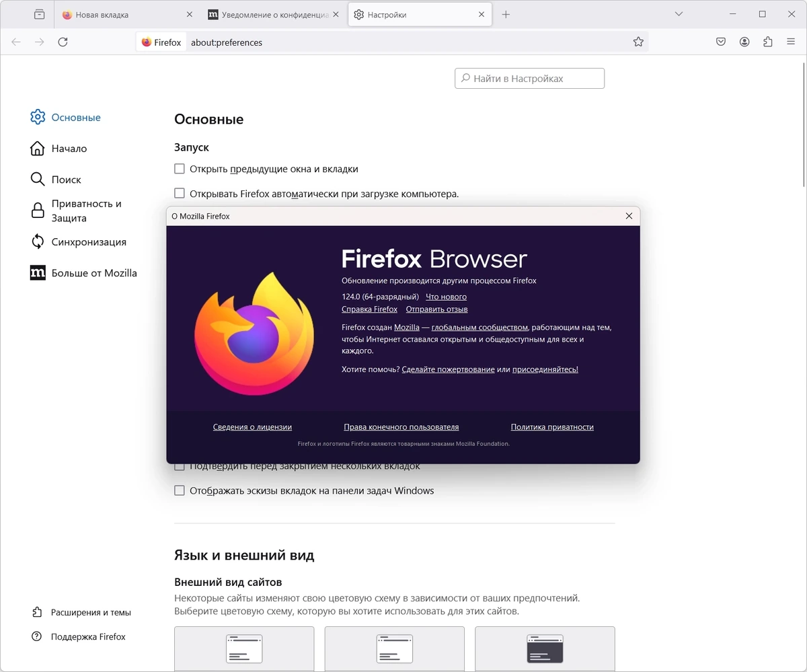The width and height of the screenshot is (807, 672).
Task: Click Сделайте пожертвование link
Action: point(448,369)
